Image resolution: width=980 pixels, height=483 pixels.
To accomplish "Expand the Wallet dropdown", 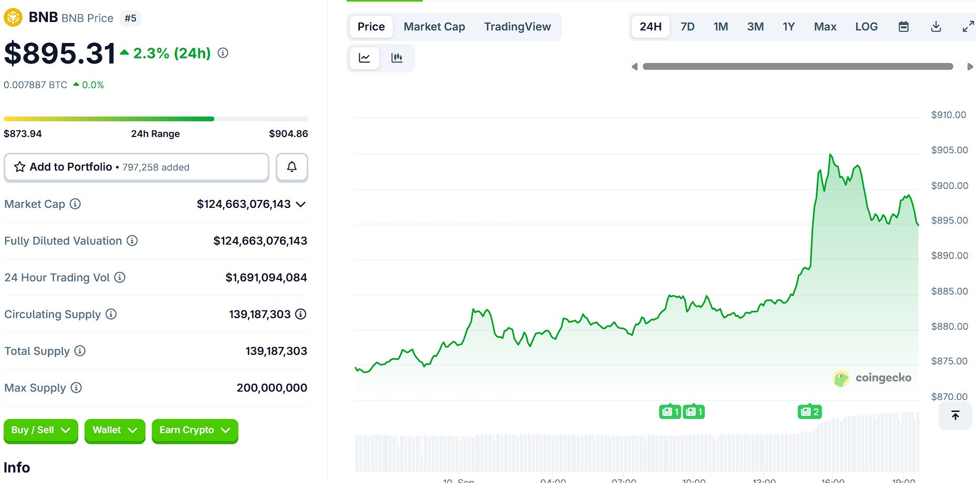I will click(x=114, y=430).
